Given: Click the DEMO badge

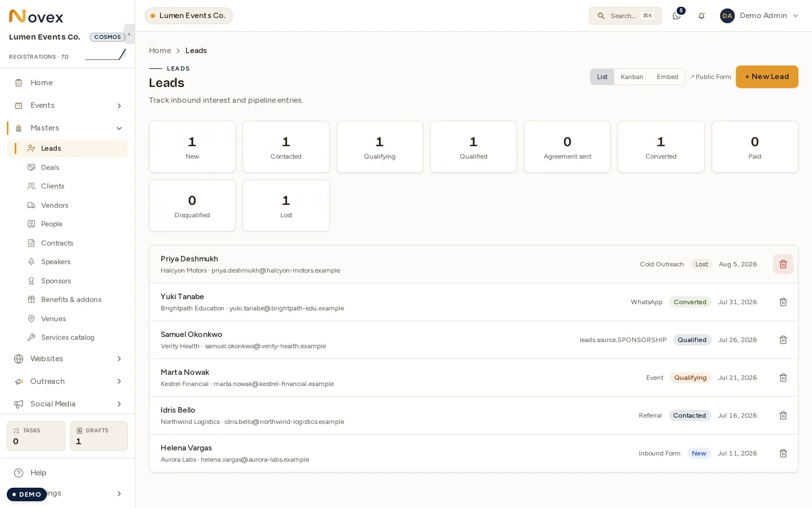Looking at the screenshot, I should coord(27,494).
